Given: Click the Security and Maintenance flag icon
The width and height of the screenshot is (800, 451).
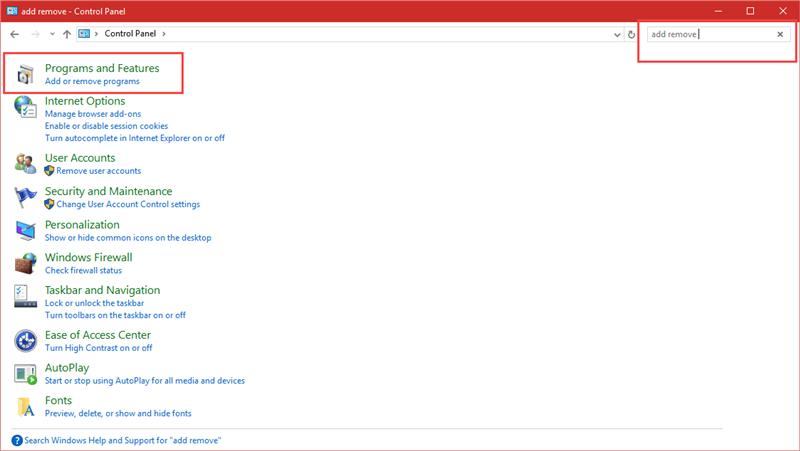Looking at the screenshot, I should tap(25, 197).
